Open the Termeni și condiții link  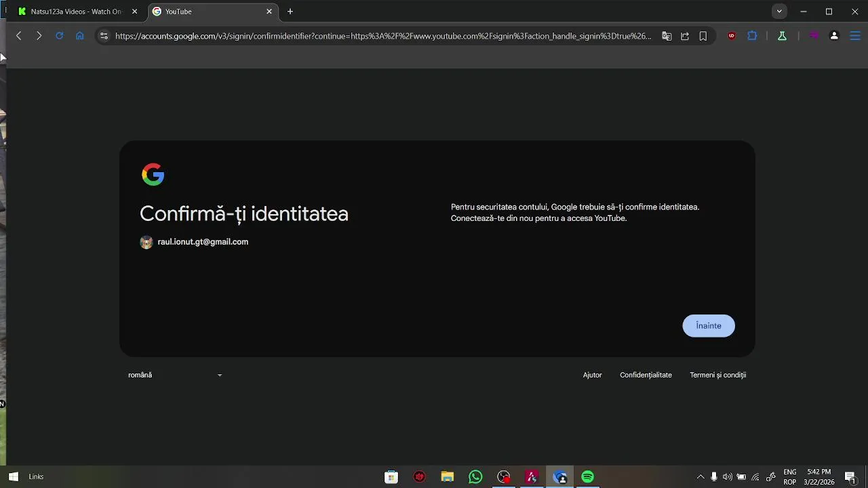point(717,375)
